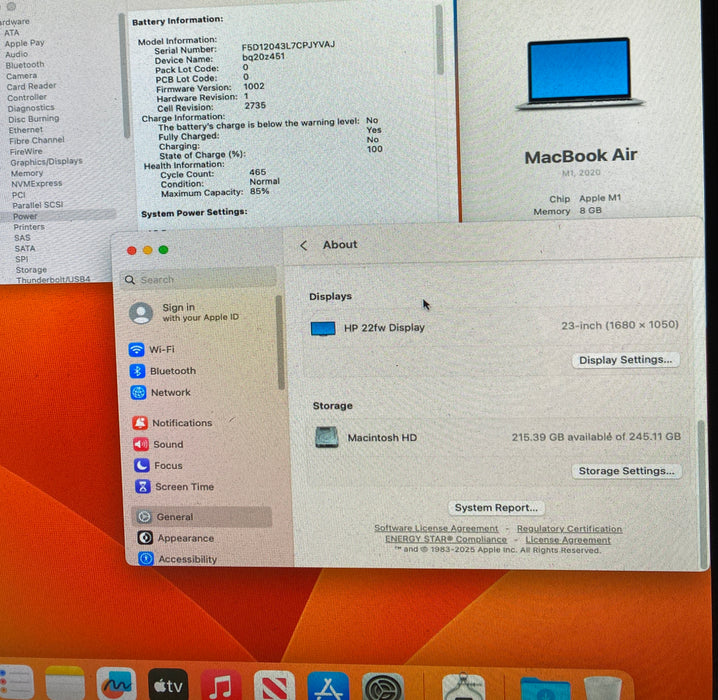This screenshot has width=718, height=700.
Task: Open Trash in the Dock
Action: coord(603,688)
